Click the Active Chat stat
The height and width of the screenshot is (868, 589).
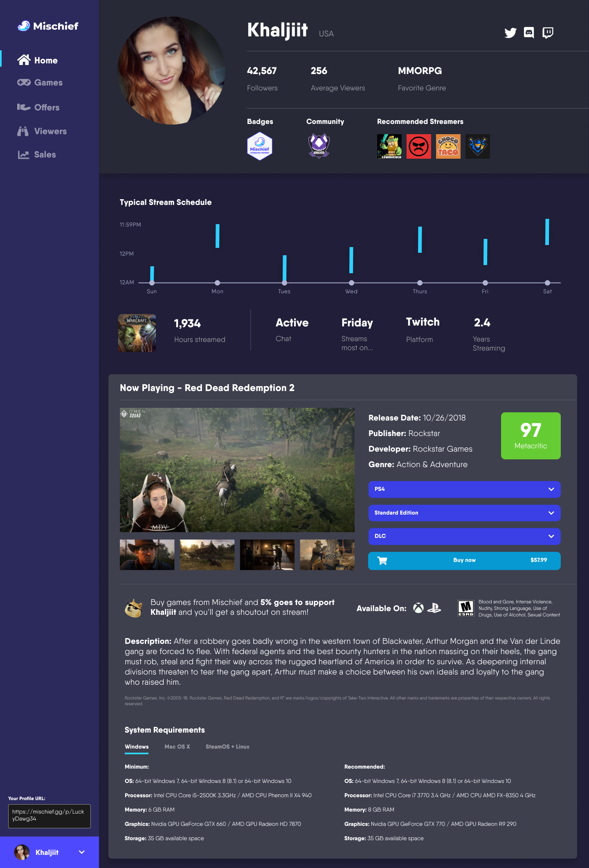292,330
